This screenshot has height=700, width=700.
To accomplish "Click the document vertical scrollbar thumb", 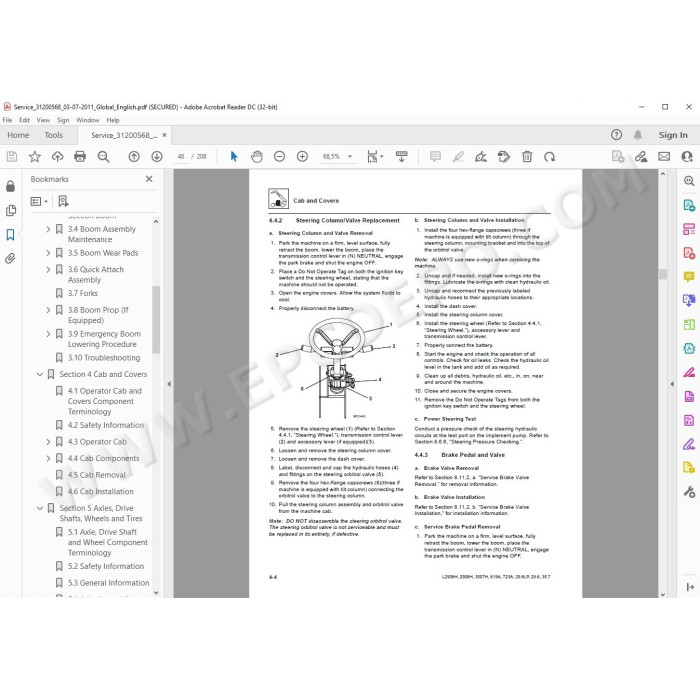I will 662,274.
